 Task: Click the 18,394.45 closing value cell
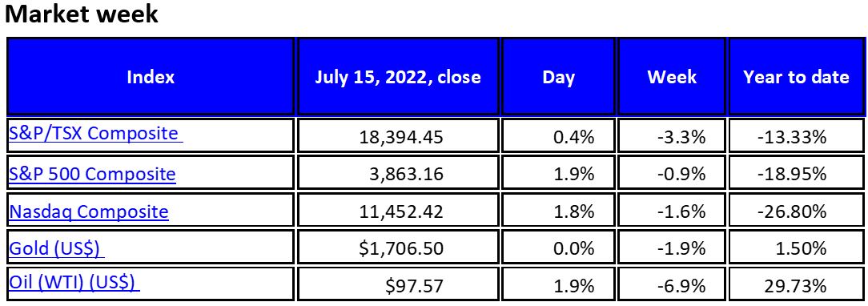pyautogui.click(x=398, y=135)
